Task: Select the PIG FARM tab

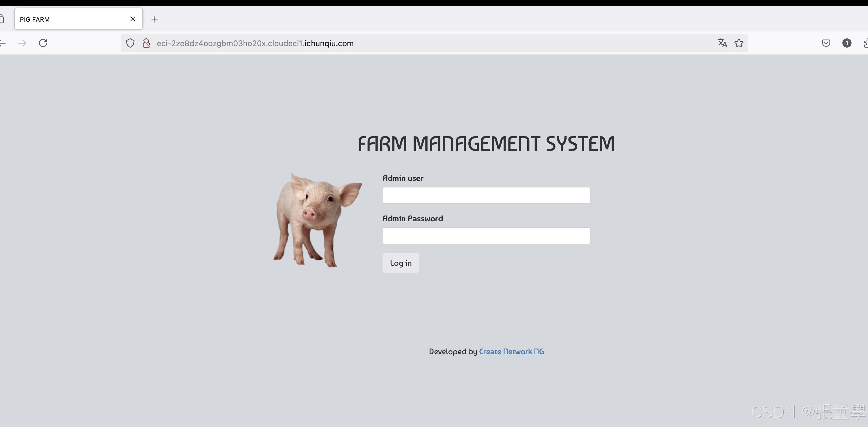Action: click(67, 19)
